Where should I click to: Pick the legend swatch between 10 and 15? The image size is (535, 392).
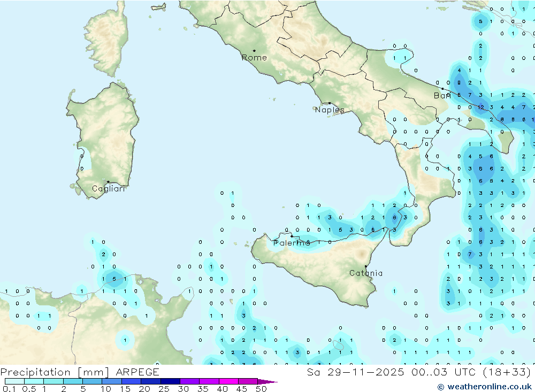[112, 381]
